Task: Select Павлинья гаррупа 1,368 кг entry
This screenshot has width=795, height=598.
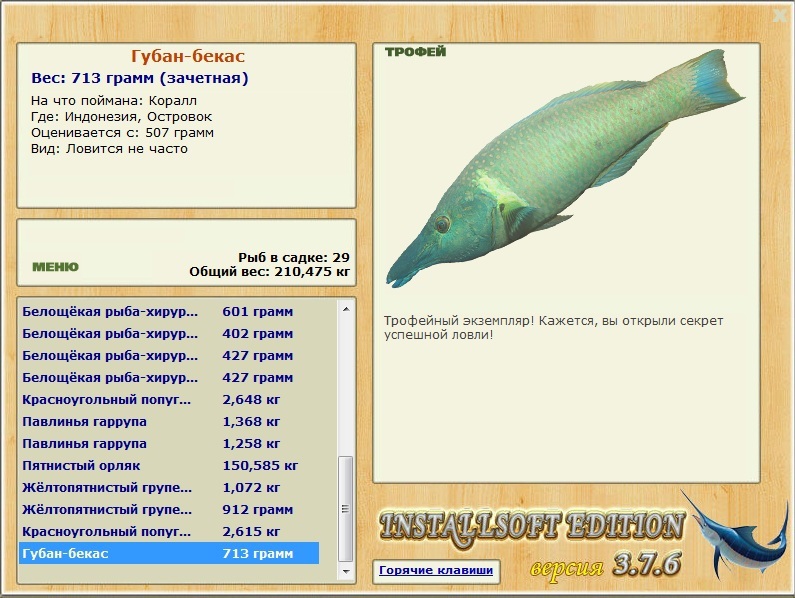Action: (x=169, y=421)
